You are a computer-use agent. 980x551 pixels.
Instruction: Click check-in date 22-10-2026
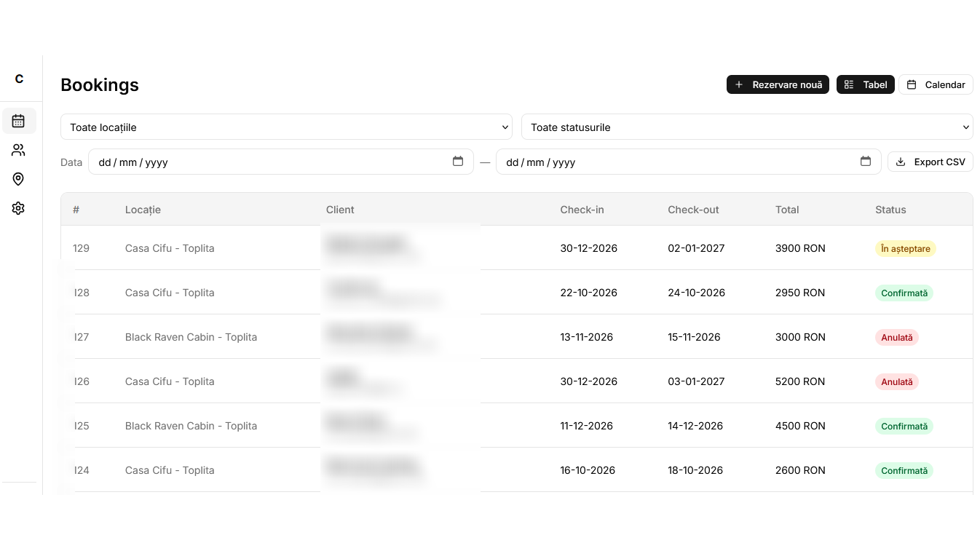pos(588,293)
